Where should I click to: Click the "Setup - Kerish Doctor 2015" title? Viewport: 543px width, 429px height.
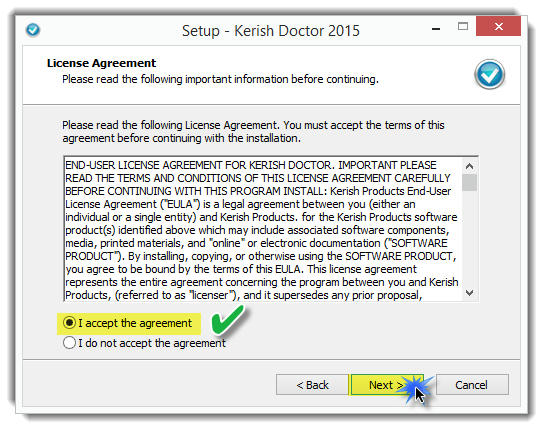(x=271, y=30)
